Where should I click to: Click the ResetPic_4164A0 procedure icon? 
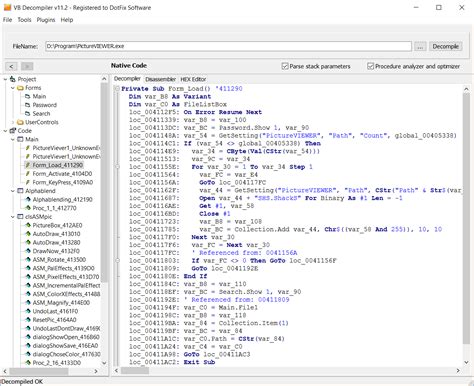[x=28, y=320]
